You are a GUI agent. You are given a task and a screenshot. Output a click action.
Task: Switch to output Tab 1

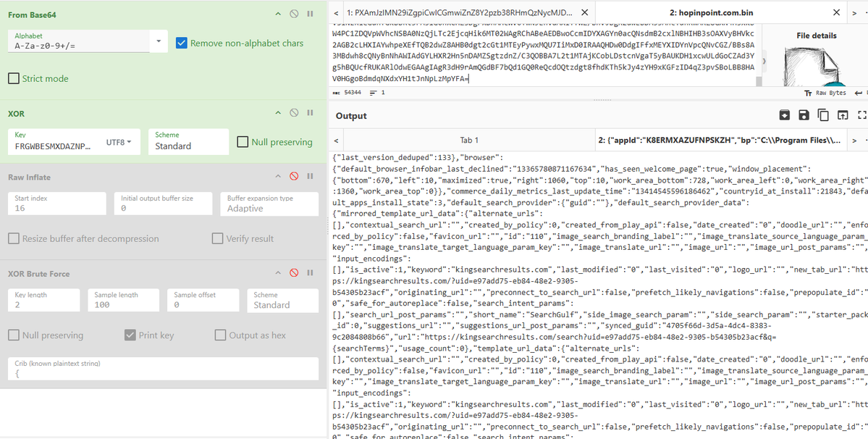[x=469, y=140]
